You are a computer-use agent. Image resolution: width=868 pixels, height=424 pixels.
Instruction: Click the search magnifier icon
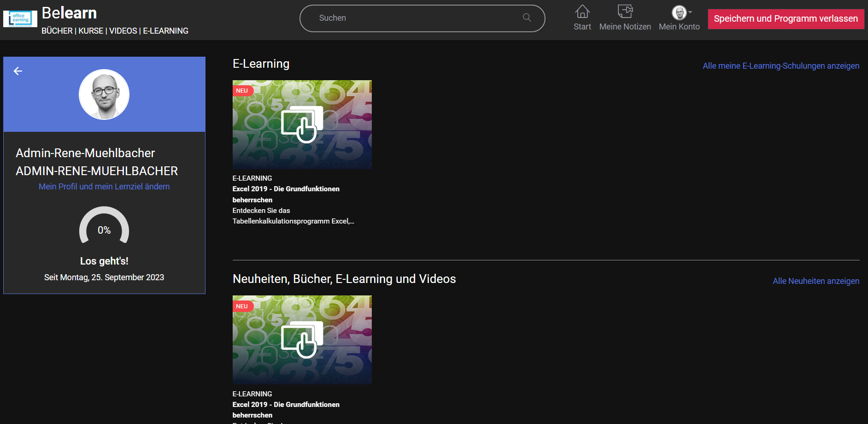click(x=527, y=18)
